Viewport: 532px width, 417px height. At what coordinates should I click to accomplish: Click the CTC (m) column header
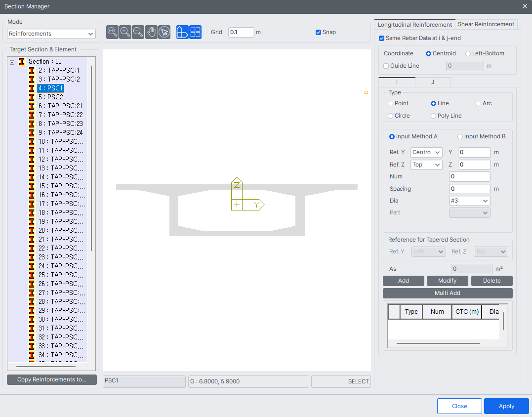coord(467,311)
